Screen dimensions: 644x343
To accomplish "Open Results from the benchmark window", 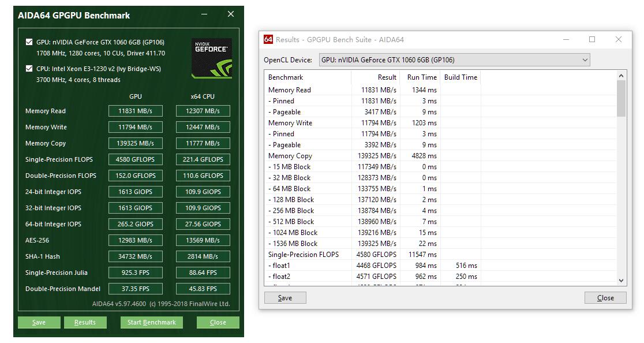I will 85,322.
